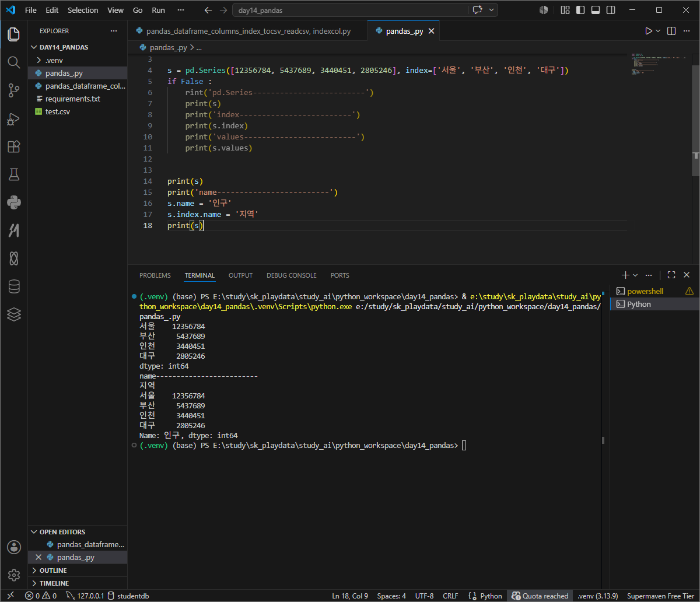Run the Python file with play button
This screenshot has width=700, height=602.
tap(649, 31)
